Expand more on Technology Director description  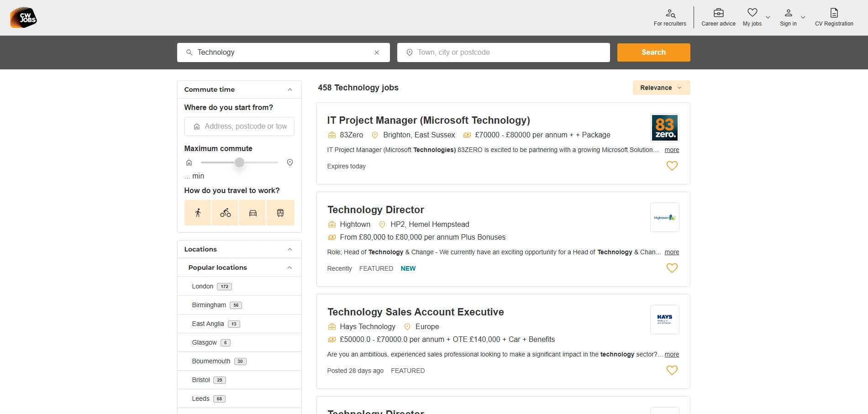(x=672, y=252)
